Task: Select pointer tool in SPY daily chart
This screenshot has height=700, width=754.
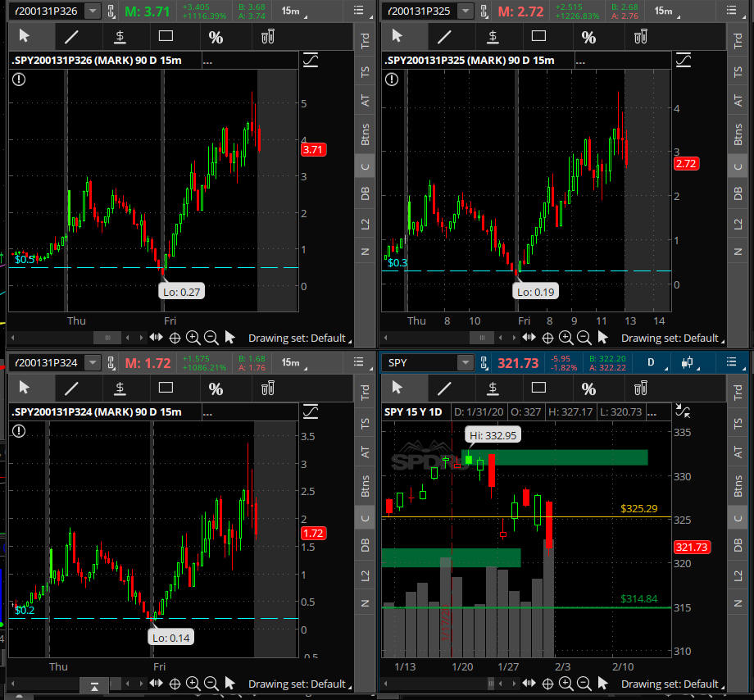Action: coord(397,388)
